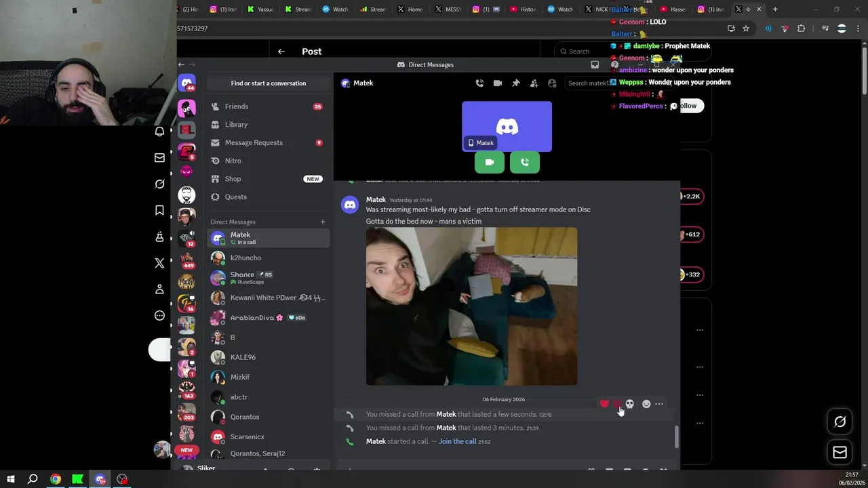Bookmark this page with star icon

[746, 28]
